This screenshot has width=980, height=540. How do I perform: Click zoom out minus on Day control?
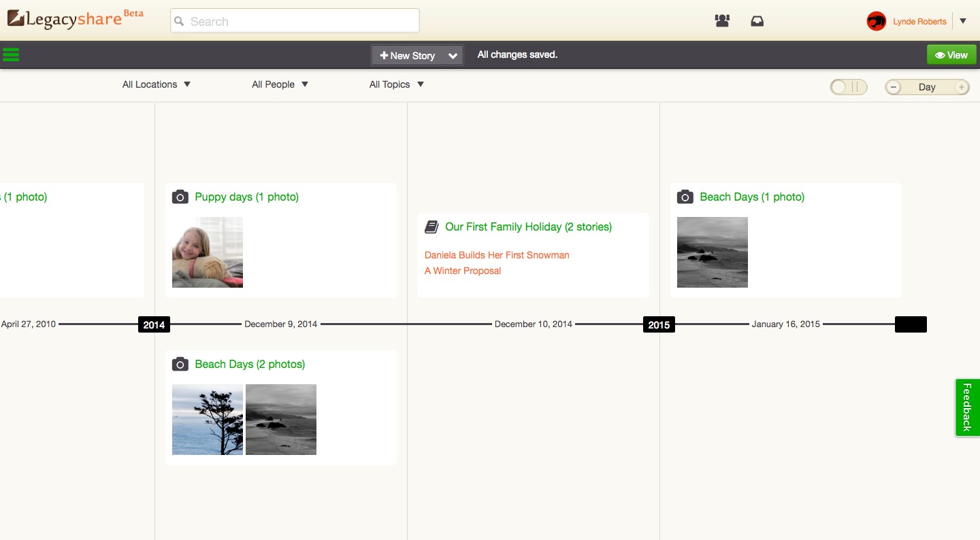(894, 87)
